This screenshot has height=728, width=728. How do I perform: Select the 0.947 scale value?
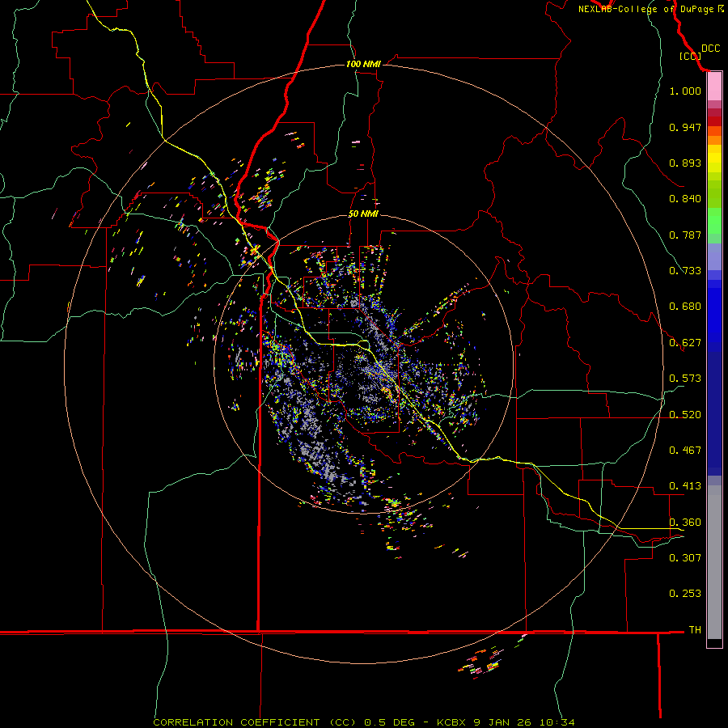pyautogui.click(x=685, y=127)
